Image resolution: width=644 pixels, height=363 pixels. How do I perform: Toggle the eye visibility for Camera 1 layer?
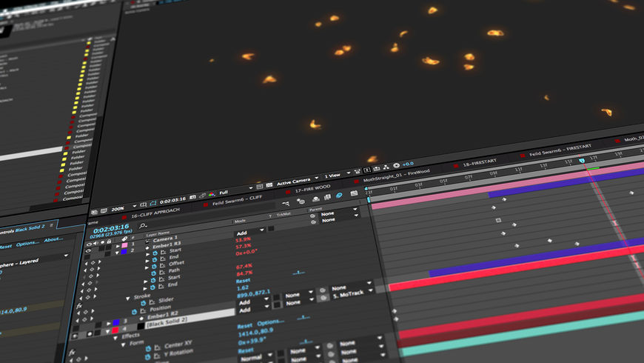coord(90,243)
